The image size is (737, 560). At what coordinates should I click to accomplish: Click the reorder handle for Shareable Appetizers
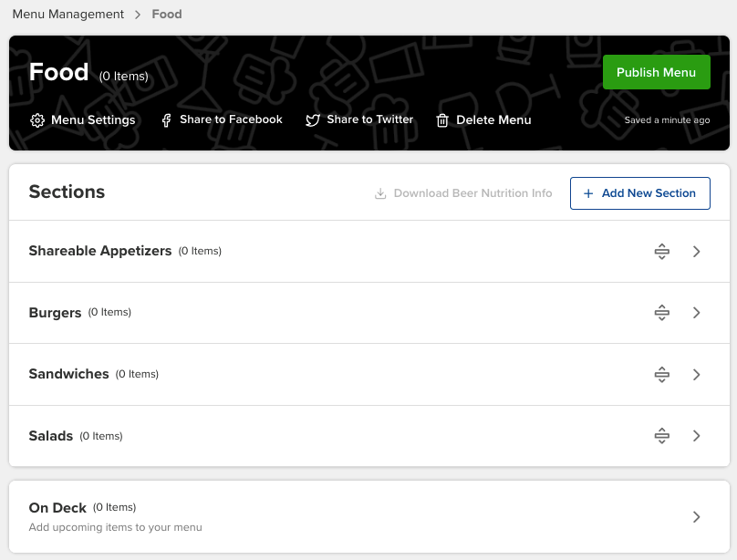(661, 252)
